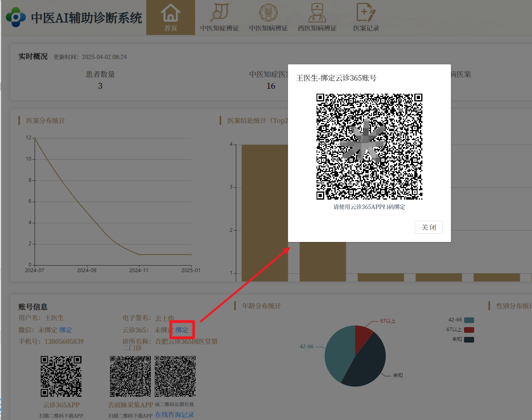Viewport: 532px width, 420px height.
Task: Toggle the 42-66 legend swatch
Action: coord(469,320)
